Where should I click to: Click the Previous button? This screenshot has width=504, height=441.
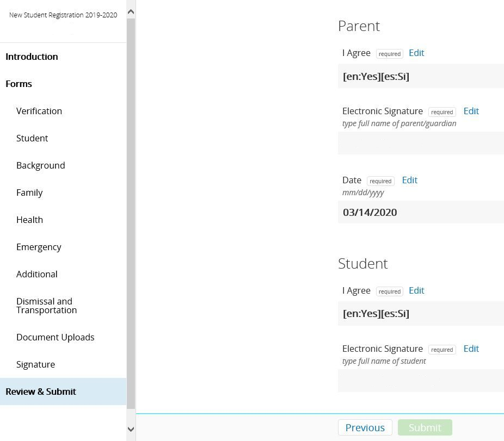365,427
